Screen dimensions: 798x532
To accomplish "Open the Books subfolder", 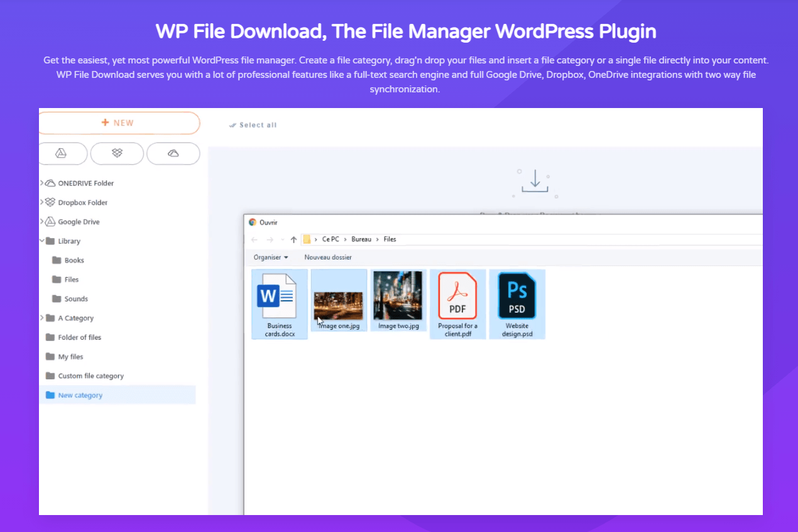I will point(74,260).
